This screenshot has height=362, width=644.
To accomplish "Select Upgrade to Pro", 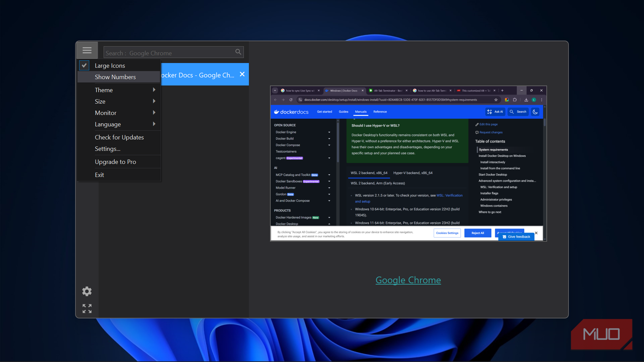I will point(119,162).
